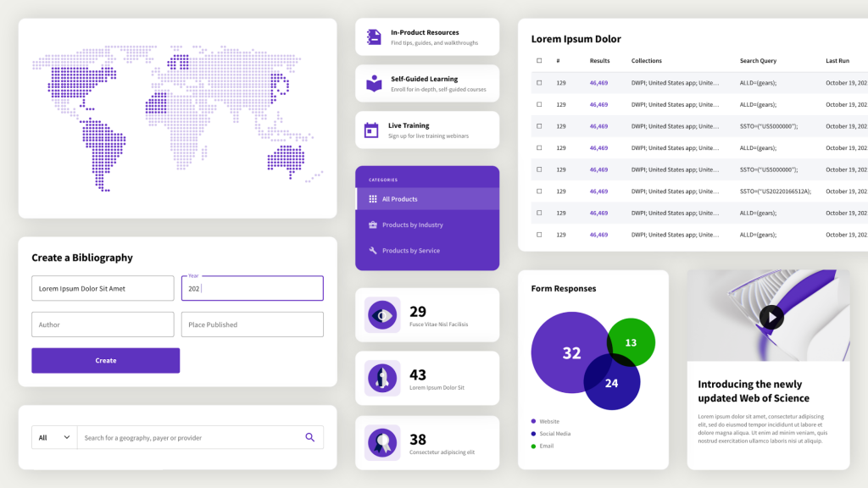Screen dimensions: 868x488
Task: Click the magnifier search icon in search bar
Action: 309,437
